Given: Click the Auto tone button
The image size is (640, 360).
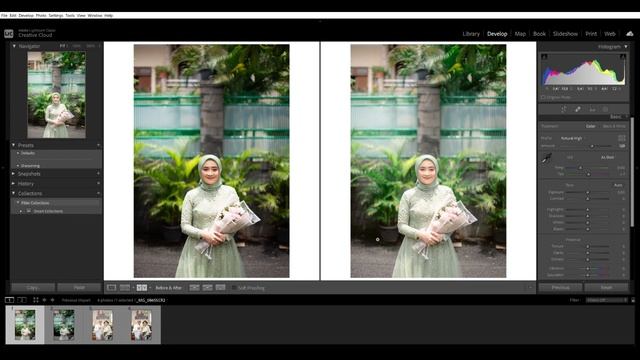Looking at the screenshot, I should point(618,185).
